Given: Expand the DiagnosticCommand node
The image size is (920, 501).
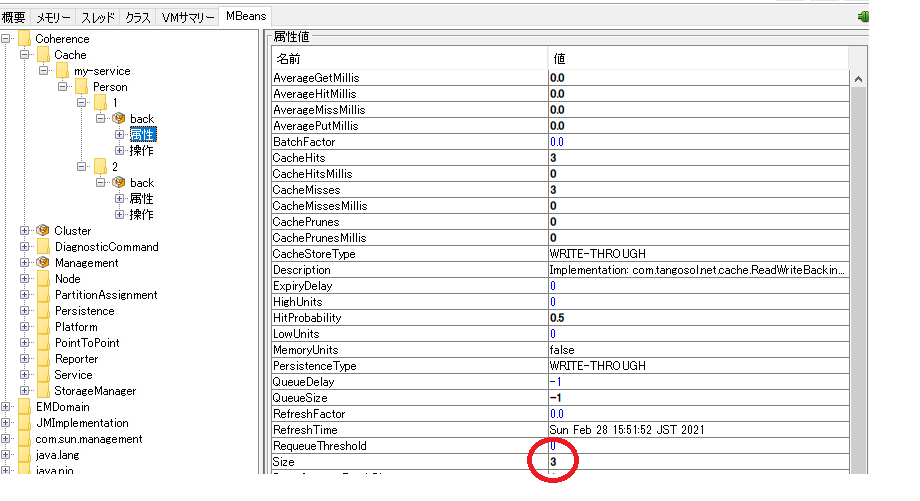Looking at the screenshot, I should (x=25, y=246).
